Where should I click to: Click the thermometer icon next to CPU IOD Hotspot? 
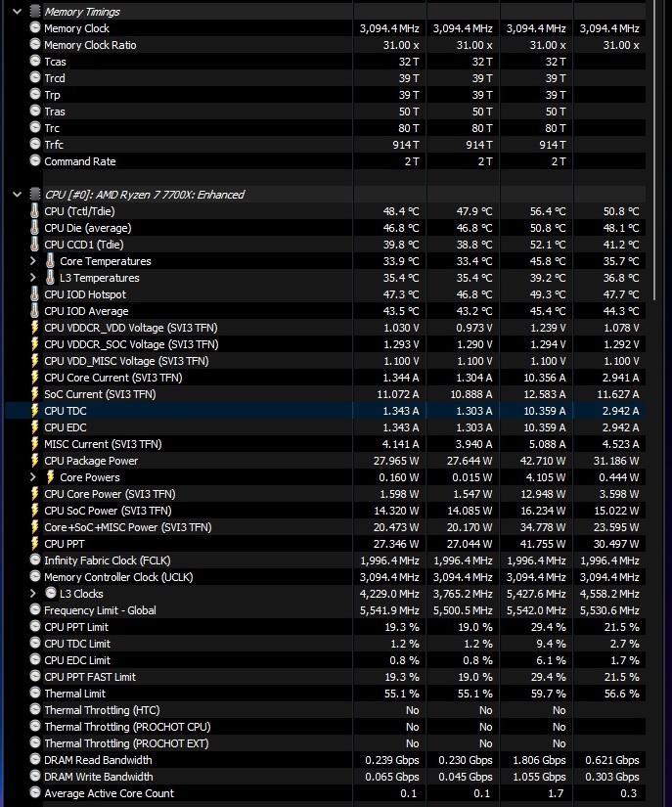pyautogui.click(x=35, y=294)
